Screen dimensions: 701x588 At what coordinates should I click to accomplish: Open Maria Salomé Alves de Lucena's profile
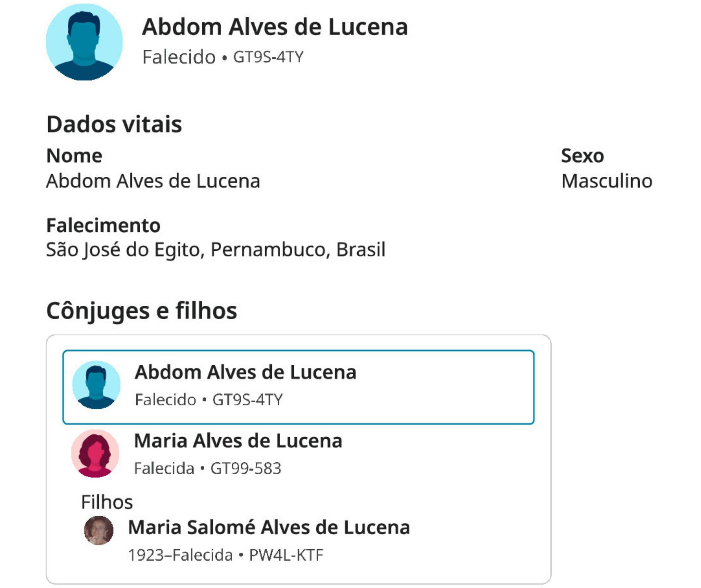(269, 527)
